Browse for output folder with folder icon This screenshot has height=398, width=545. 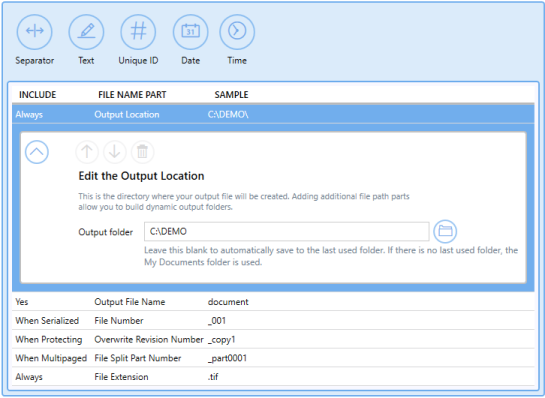point(445,231)
